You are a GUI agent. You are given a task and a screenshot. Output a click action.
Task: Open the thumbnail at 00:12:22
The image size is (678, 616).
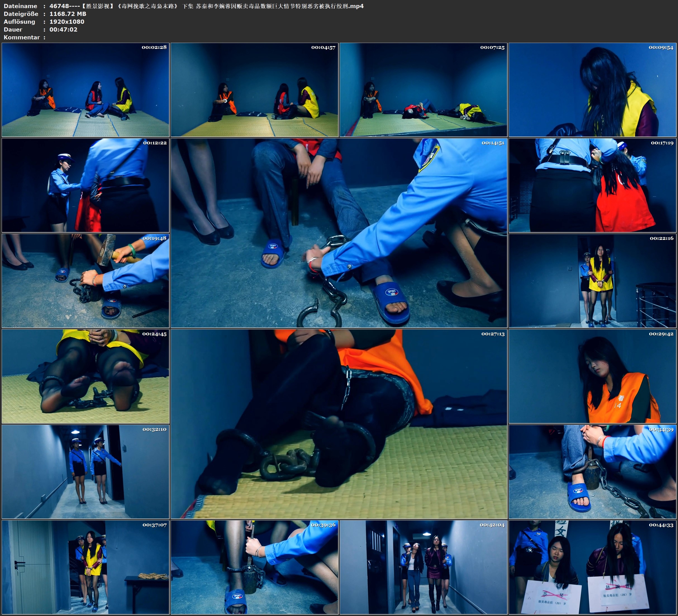pyautogui.click(x=85, y=185)
